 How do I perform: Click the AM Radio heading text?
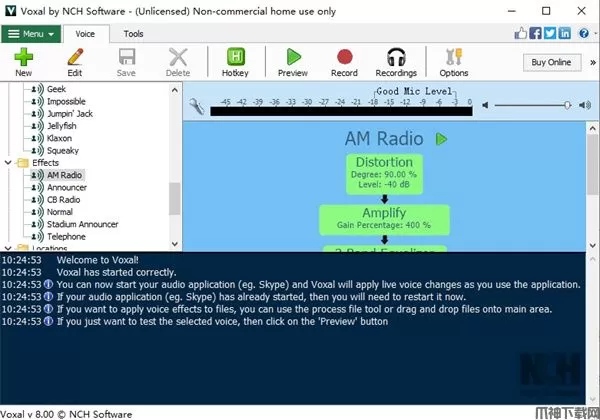pyautogui.click(x=384, y=138)
